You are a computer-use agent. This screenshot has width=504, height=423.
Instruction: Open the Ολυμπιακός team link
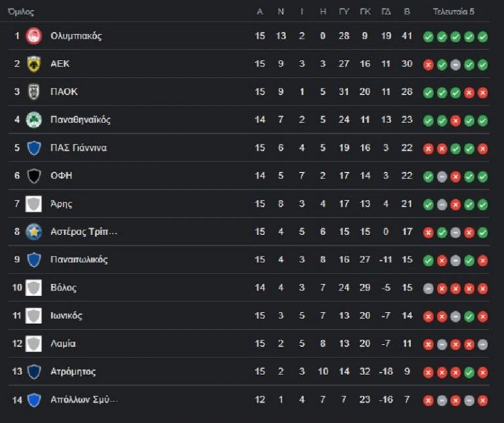point(76,35)
